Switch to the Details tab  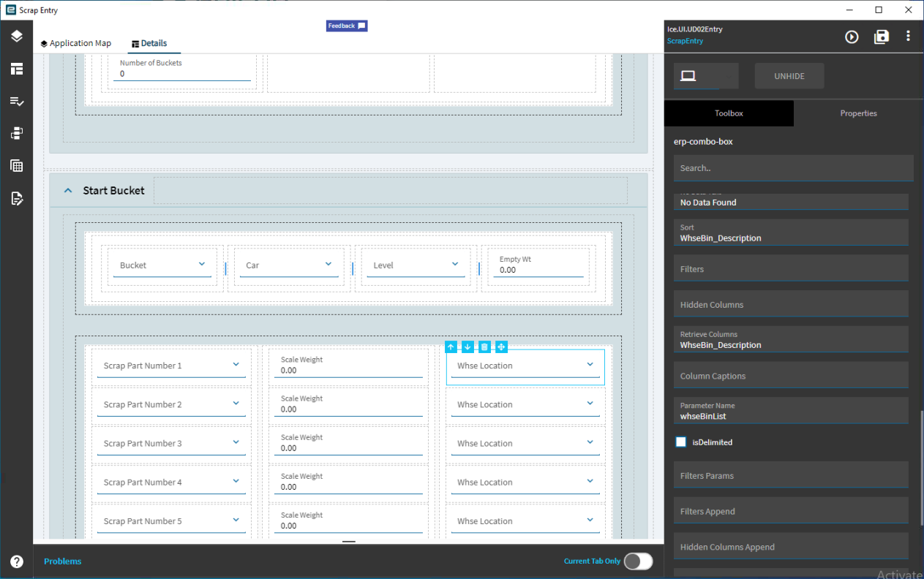(149, 43)
